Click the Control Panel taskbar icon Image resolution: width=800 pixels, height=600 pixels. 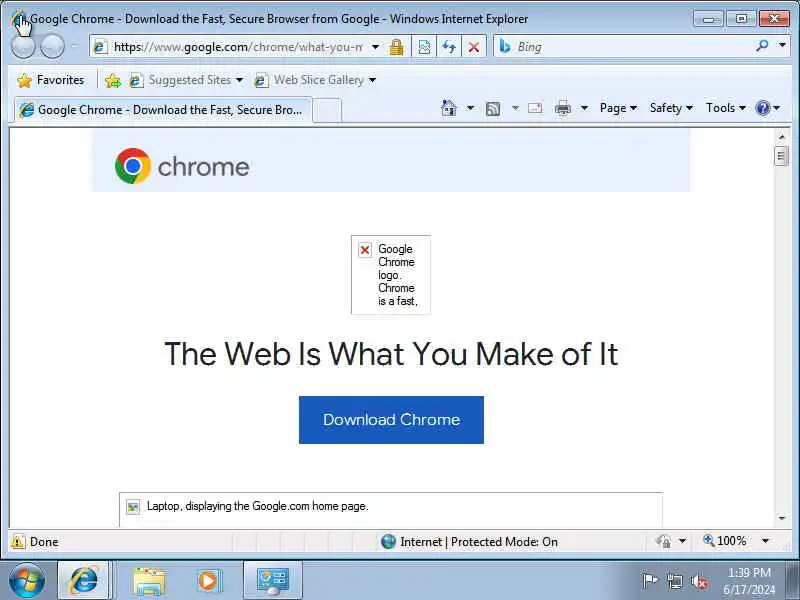(272, 580)
